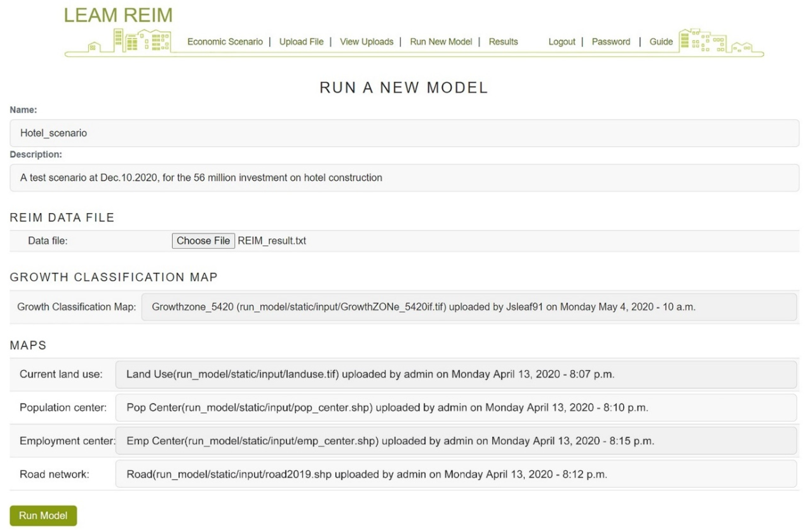This screenshot has height=532, width=807.
Task: Open the Population center dropdown
Action: (x=456, y=408)
